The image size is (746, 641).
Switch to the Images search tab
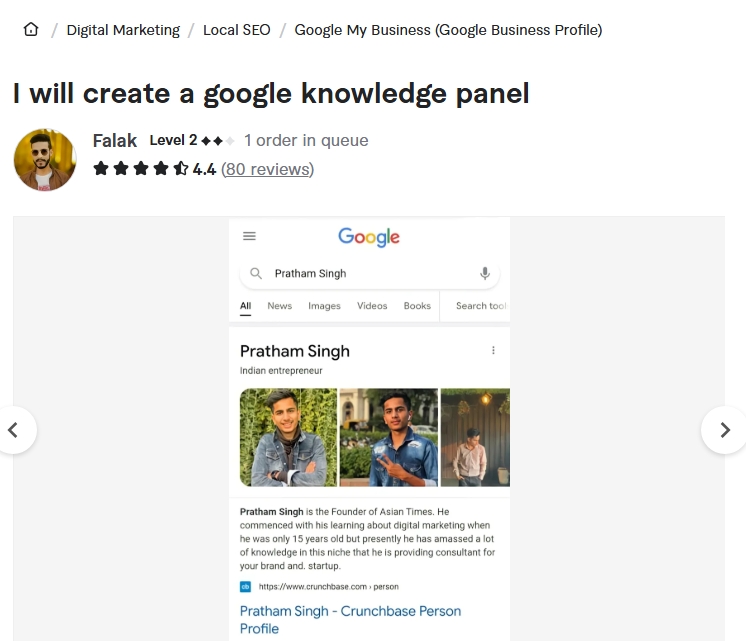pos(324,306)
